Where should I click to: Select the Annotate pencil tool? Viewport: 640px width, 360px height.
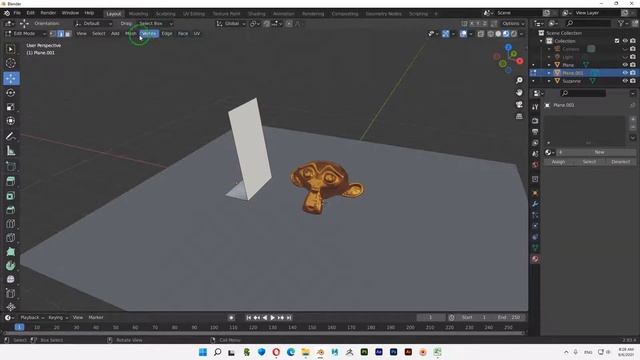pos(11,137)
